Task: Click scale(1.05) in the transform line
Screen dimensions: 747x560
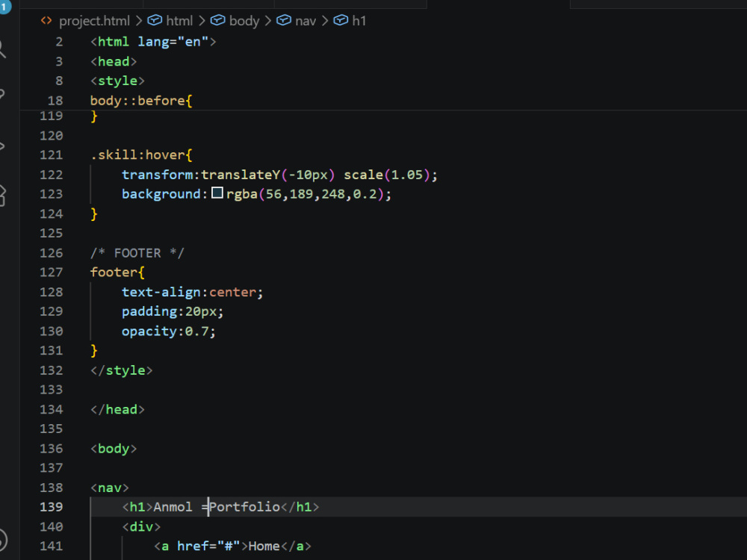Action: click(386, 174)
